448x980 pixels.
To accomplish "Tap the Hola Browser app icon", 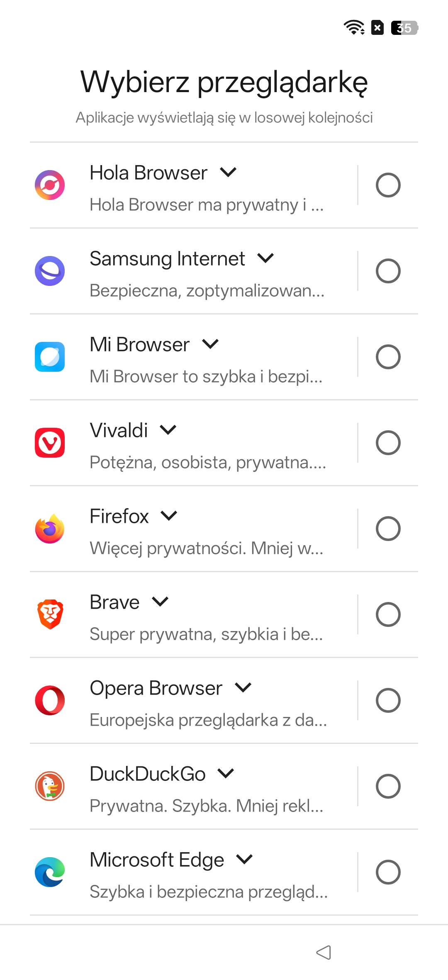I will pos(50,185).
